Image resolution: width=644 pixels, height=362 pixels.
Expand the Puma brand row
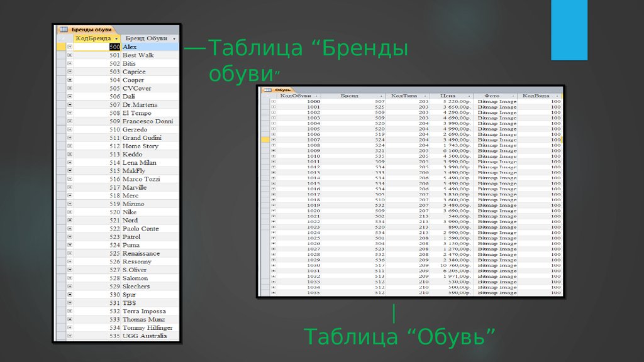pos(69,245)
